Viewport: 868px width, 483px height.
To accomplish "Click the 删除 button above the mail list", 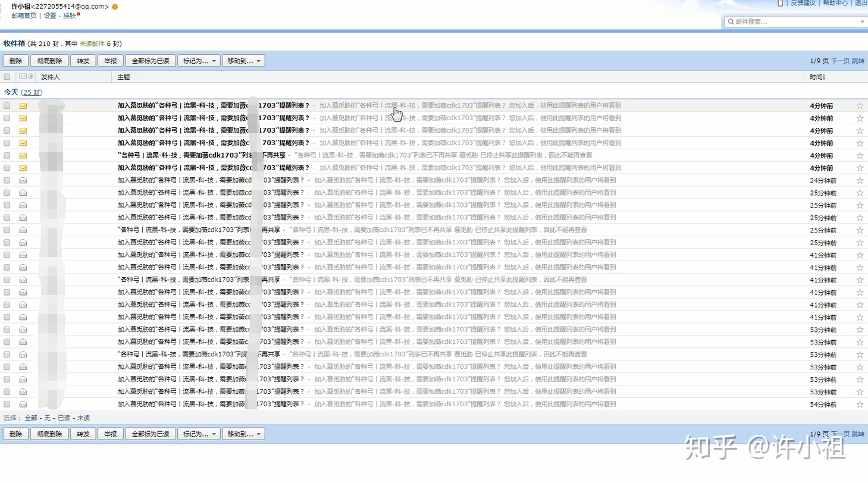I will coord(15,61).
